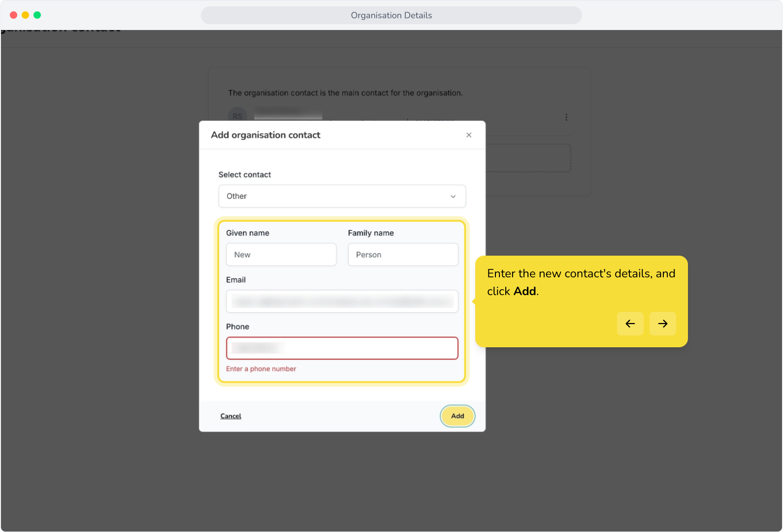The width and height of the screenshot is (783, 532).
Task: Advance the walkthrough with right arrow icon
Action: [x=663, y=324]
